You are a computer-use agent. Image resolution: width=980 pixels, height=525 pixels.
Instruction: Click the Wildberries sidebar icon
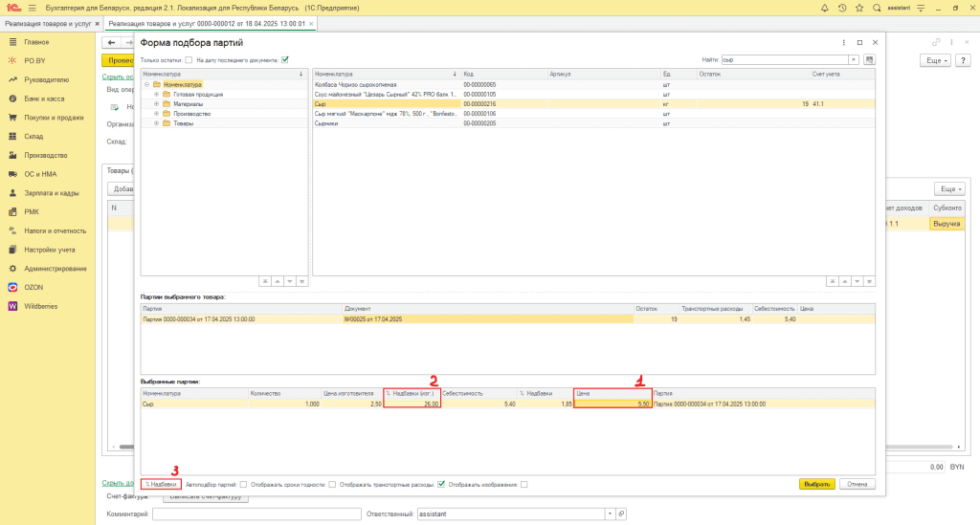(12, 306)
